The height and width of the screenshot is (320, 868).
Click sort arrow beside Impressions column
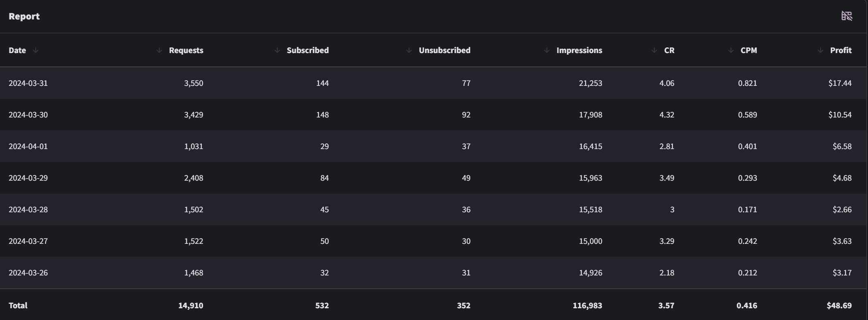(x=547, y=50)
